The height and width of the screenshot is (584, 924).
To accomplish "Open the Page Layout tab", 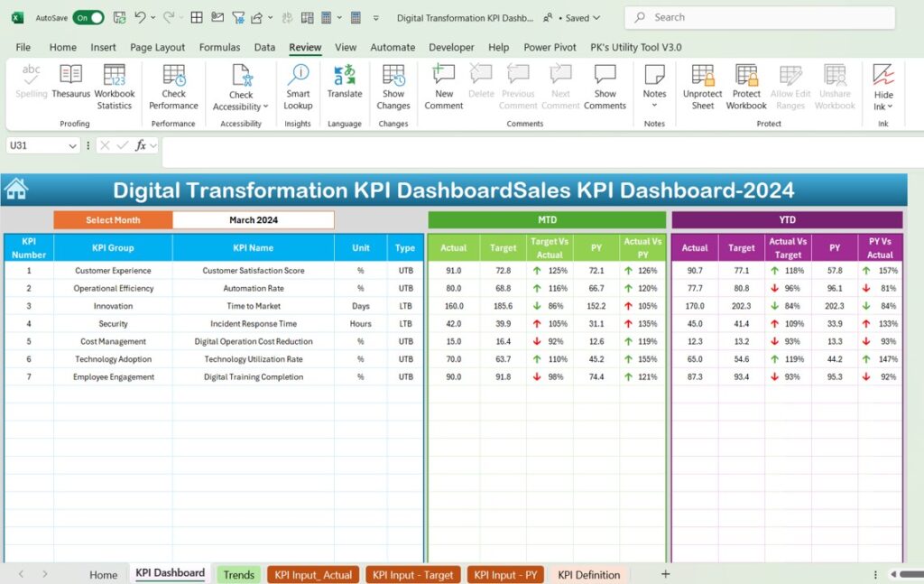I will 157,47.
